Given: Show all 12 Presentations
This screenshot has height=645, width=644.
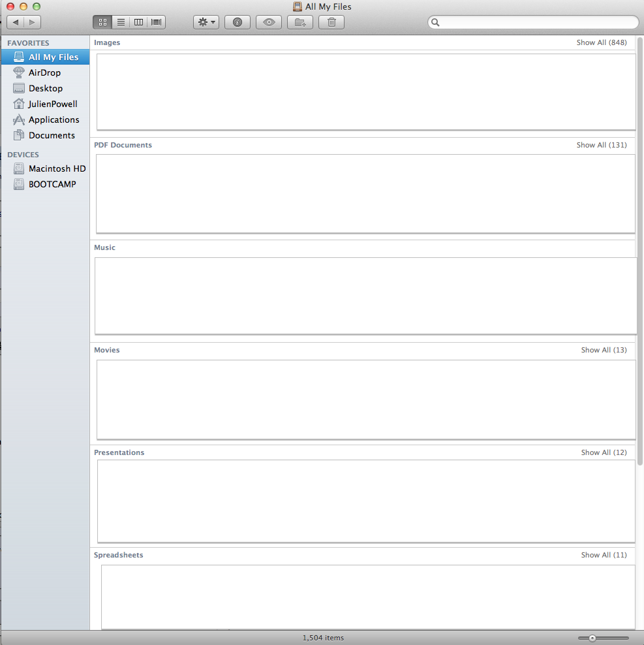Looking at the screenshot, I should [604, 452].
